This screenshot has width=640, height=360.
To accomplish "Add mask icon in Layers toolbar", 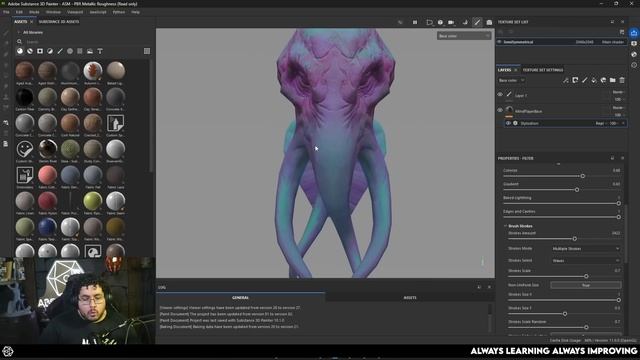I will (x=575, y=80).
